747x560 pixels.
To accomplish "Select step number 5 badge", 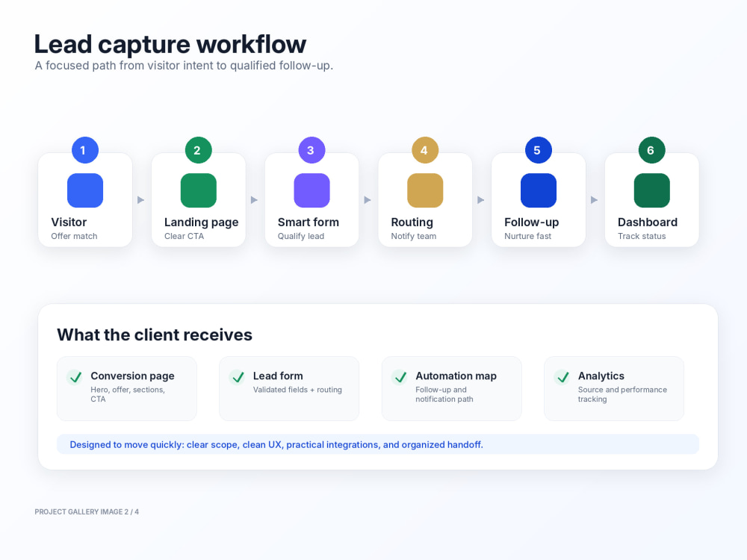I will pos(539,150).
